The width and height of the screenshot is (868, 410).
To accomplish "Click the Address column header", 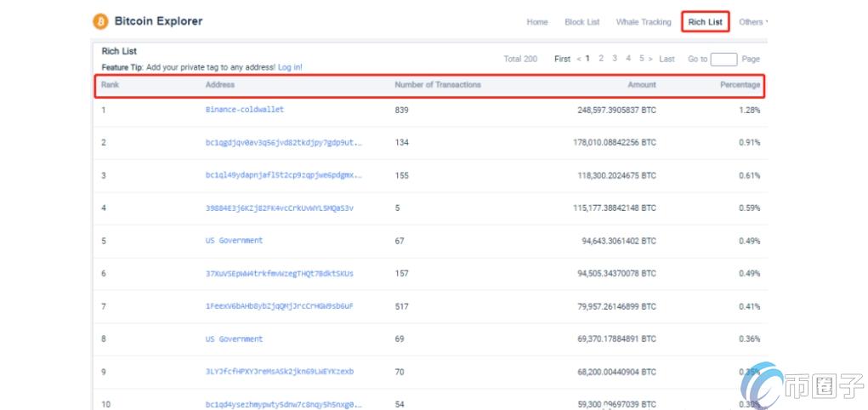I will click(220, 85).
